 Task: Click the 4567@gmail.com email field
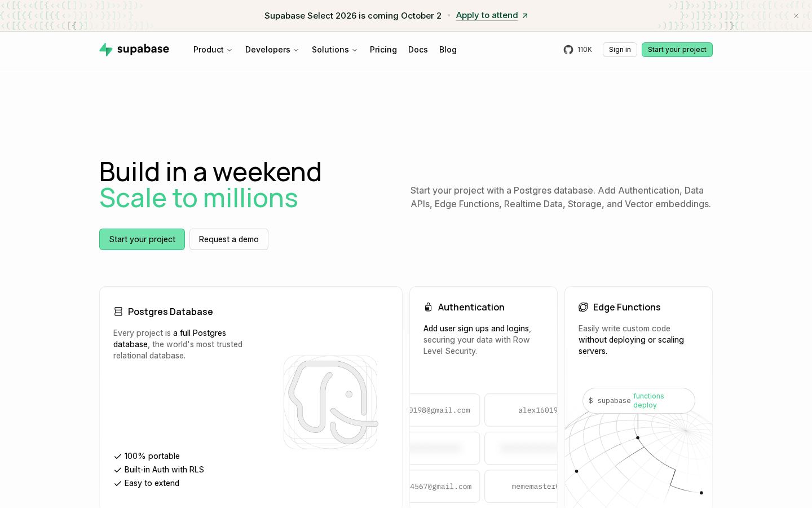pos(445,487)
